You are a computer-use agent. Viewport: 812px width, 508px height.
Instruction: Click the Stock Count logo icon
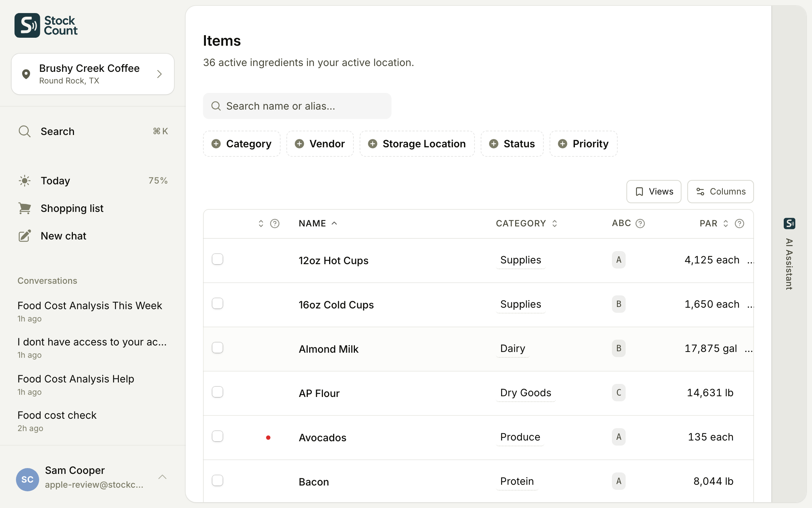(x=27, y=25)
